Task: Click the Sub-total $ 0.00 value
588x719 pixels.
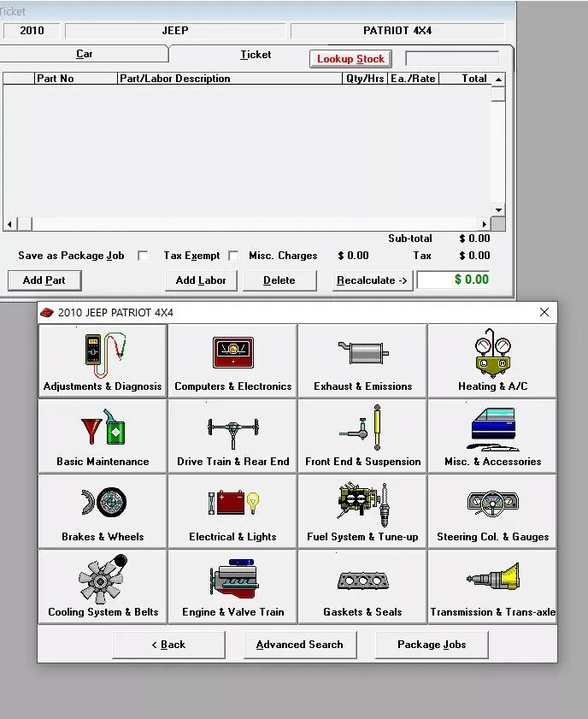Action: coord(474,239)
